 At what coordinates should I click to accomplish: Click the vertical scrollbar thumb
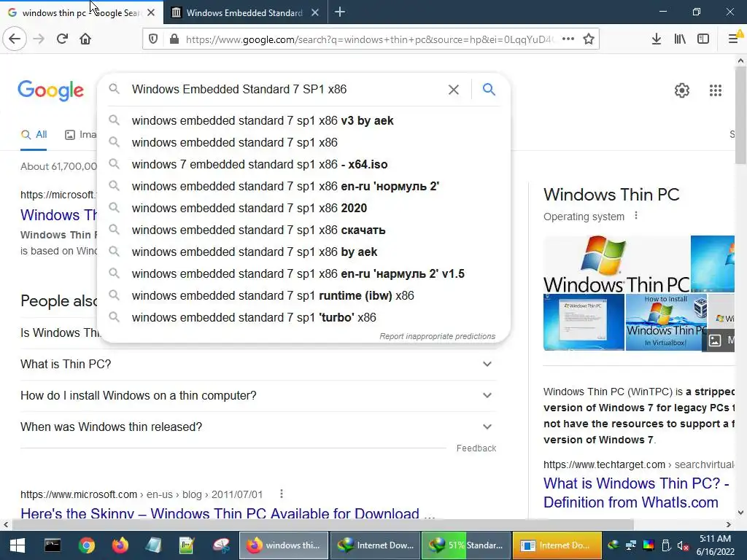(x=740, y=115)
